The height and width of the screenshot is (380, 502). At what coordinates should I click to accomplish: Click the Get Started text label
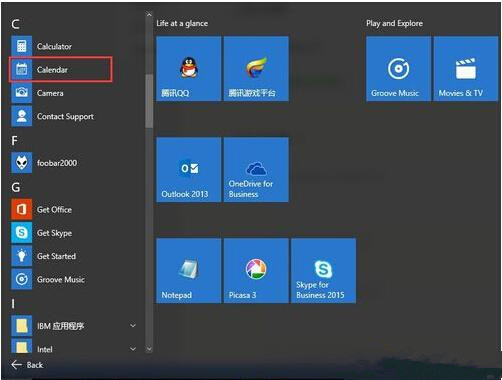click(x=56, y=256)
